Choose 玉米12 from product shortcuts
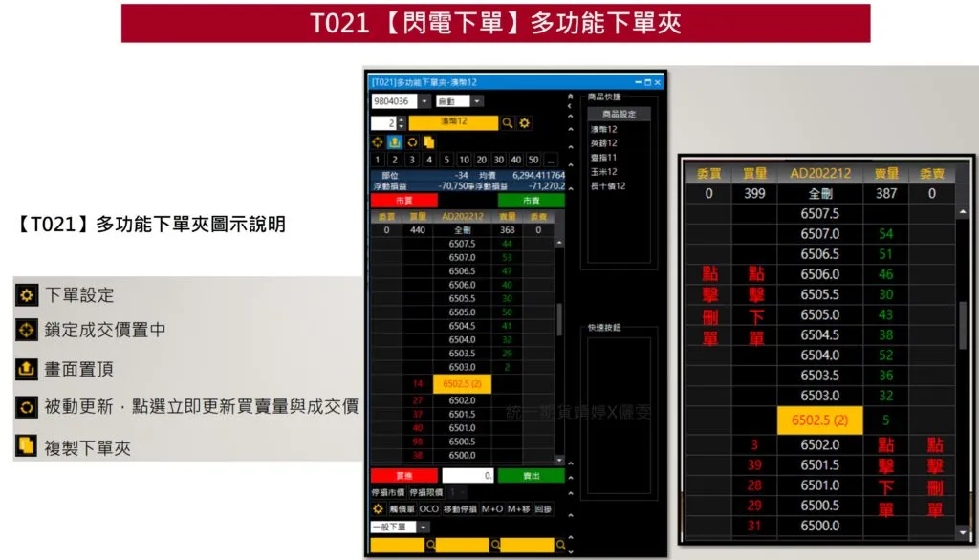The width and height of the screenshot is (979, 560). [x=604, y=171]
